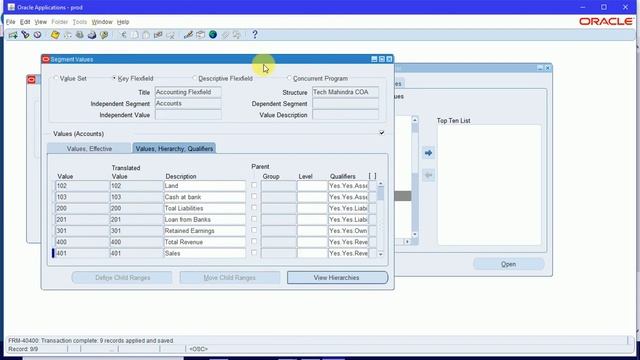Open the Help menu

pyautogui.click(x=123, y=22)
